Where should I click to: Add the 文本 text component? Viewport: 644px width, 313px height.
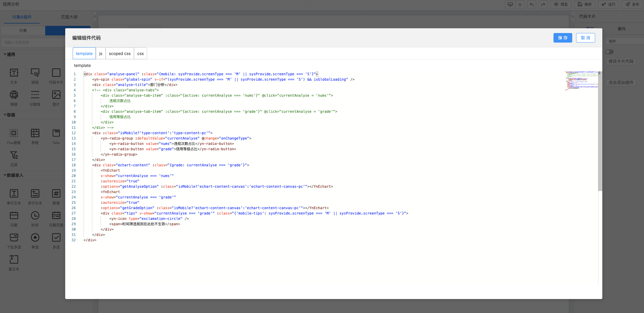pyautogui.click(x=14, y=76)
